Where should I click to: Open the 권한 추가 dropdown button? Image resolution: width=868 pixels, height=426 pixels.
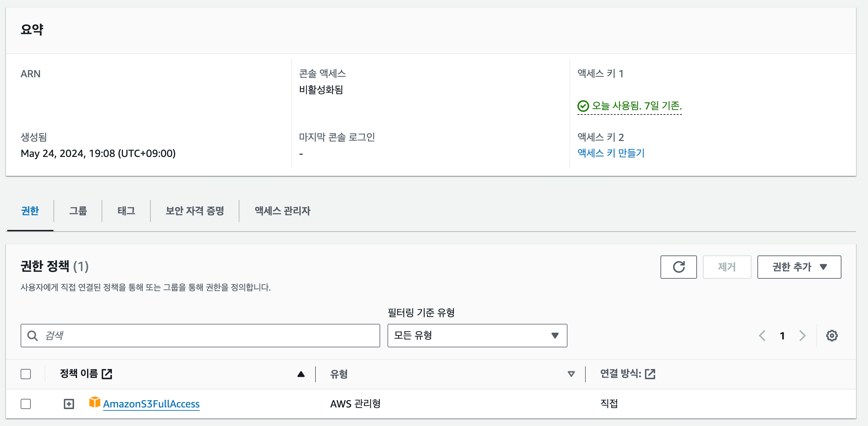[799, 267]
